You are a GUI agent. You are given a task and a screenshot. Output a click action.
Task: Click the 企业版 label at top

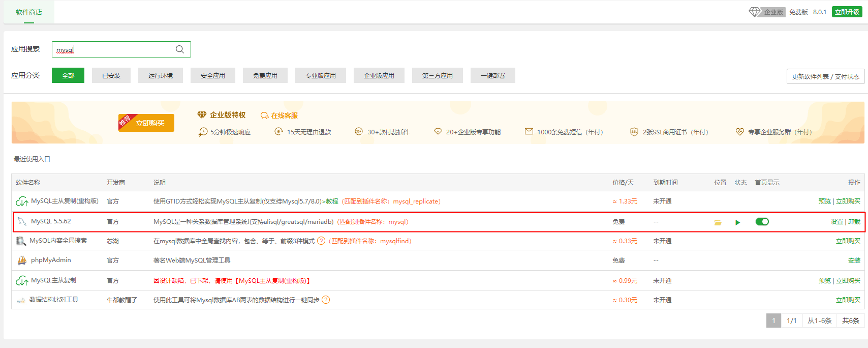tap(773, 12)
